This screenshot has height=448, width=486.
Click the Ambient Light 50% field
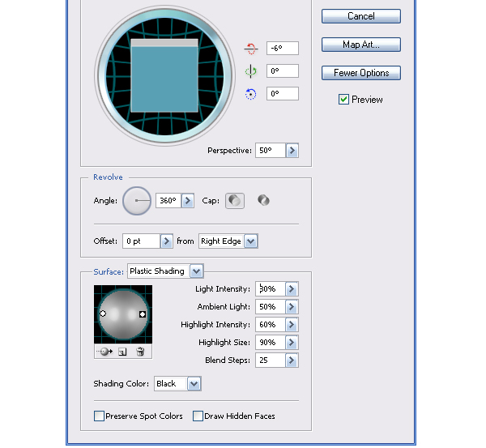(271, 307)
